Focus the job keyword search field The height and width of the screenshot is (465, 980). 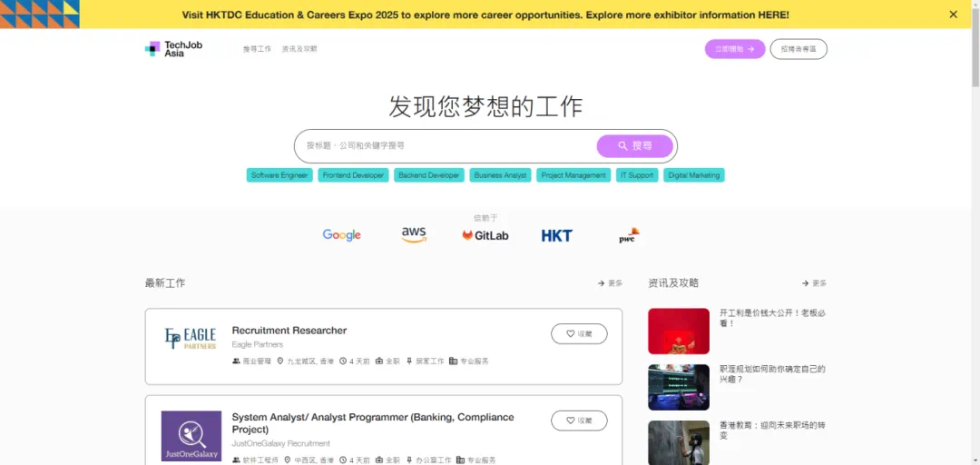tap(445, 145)
